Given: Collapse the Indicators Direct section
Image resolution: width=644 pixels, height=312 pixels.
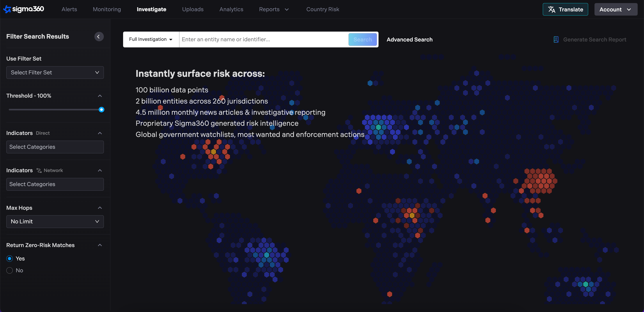Looking at the screenshot, I should tap(100, 133).
